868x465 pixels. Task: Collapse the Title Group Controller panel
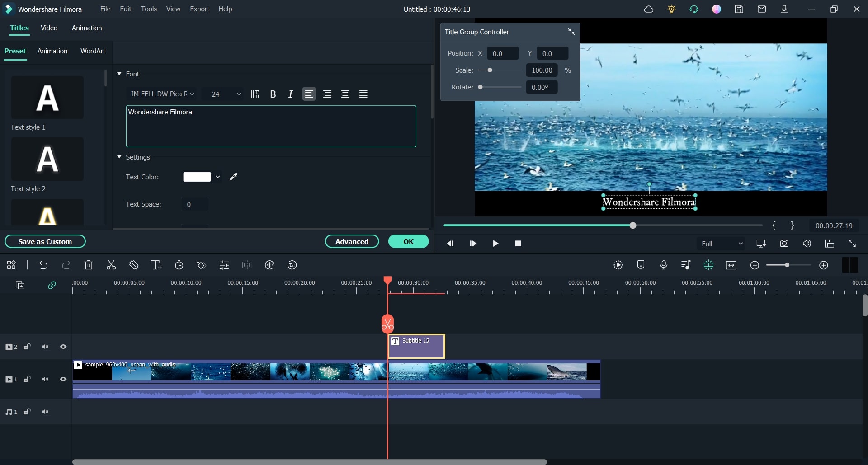tap(571, 32)
